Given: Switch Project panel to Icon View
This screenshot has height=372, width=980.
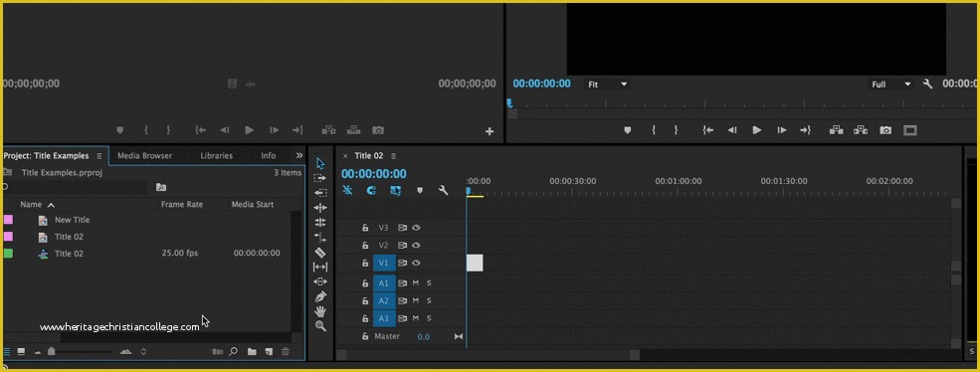Looking at the screenshot, I should pos(21,351).
